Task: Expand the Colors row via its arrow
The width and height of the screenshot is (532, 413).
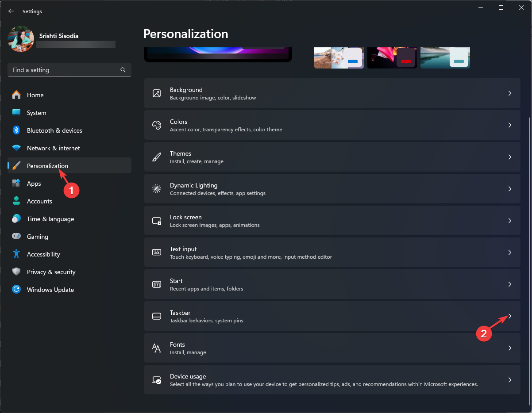Action: [x=509, y=125]
